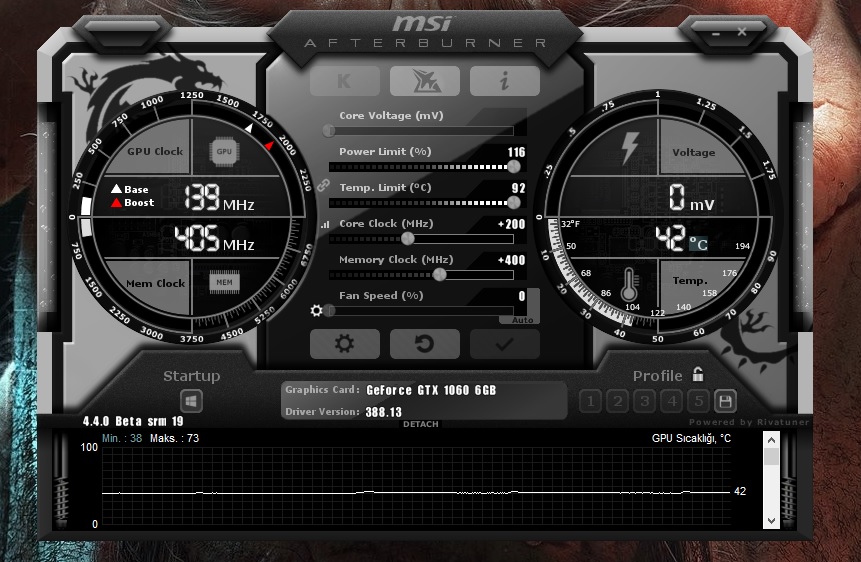Select profile slot 2
This screenshot has width=861, height=562.
(618, 401)
